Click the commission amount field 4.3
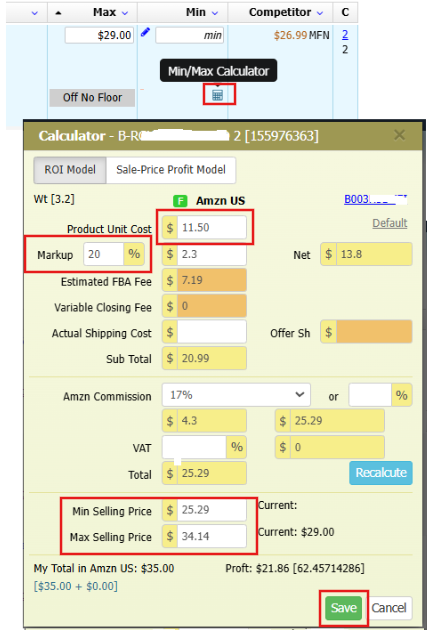Viewport: 427px width, 630px height. (x=212, y=421)
